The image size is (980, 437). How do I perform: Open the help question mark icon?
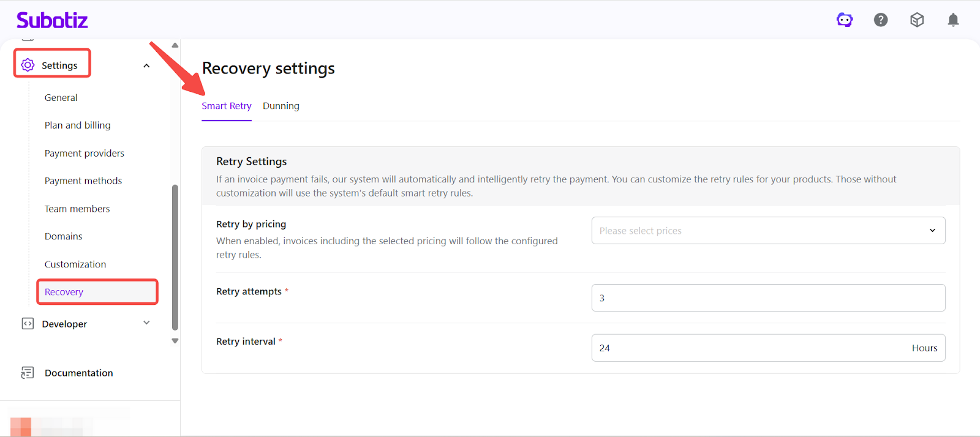881,20
